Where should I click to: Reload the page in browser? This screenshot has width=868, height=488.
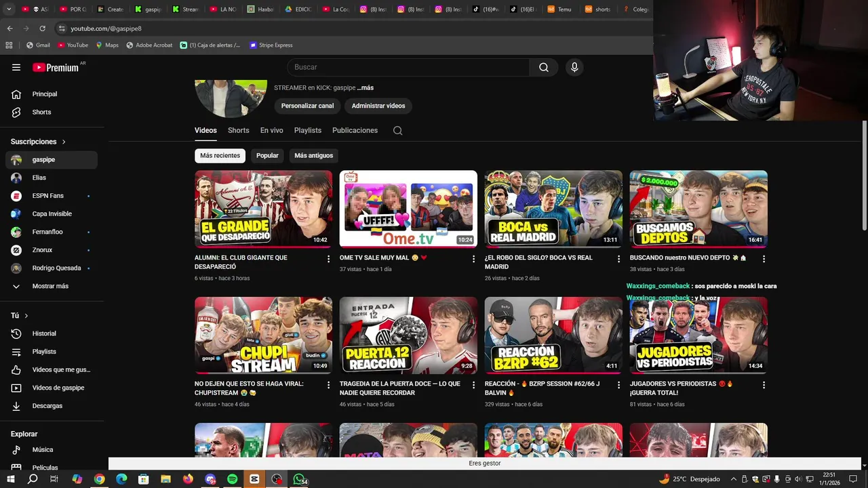(42, 28)
